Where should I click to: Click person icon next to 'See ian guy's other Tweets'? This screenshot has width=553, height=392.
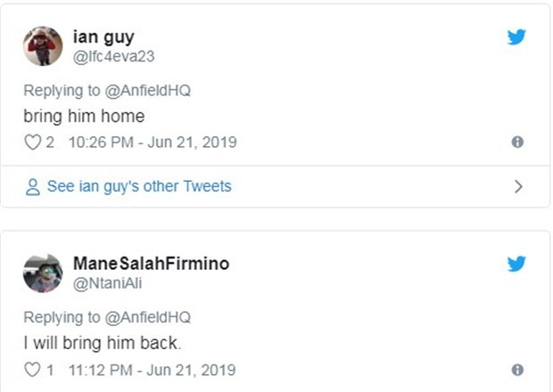33,187
